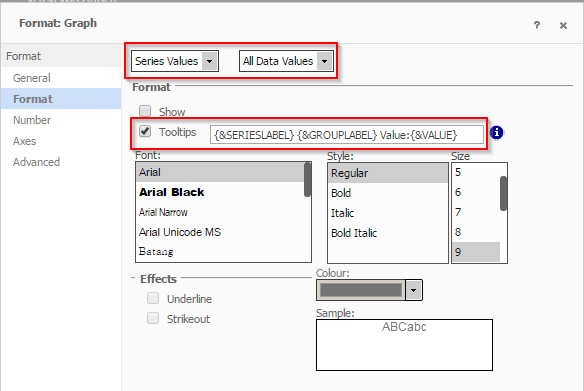Pick Arial Unicode MS font

(x=220, y=232)
